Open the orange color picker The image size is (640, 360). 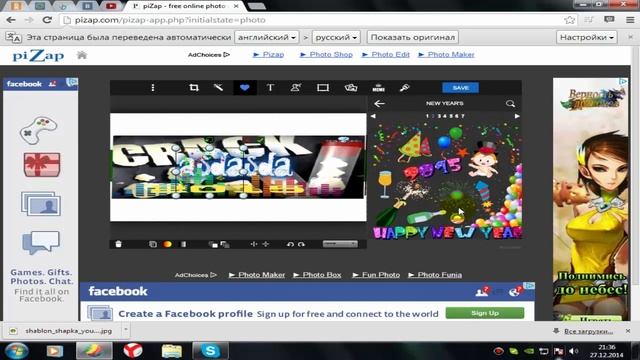coord(167,244)
